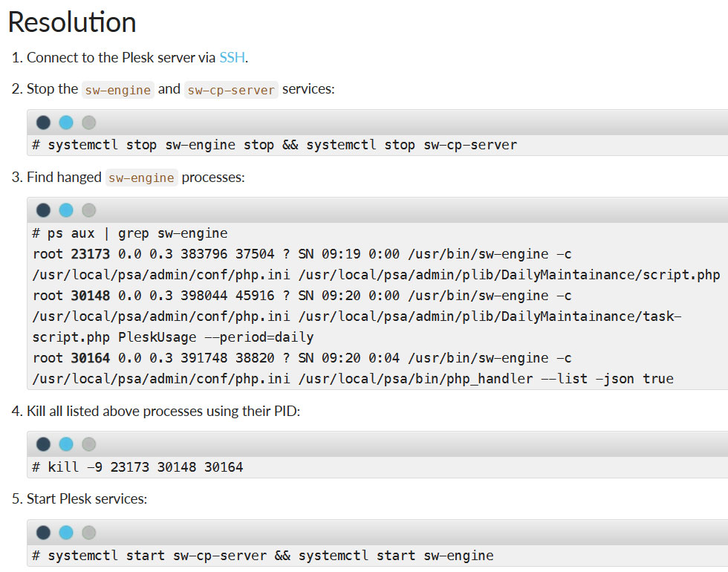The width and height of the screenshot is (728, 572).
Task: Click the 'systemctl stop sw-engine stop' command line
Action: pos(274,145)
